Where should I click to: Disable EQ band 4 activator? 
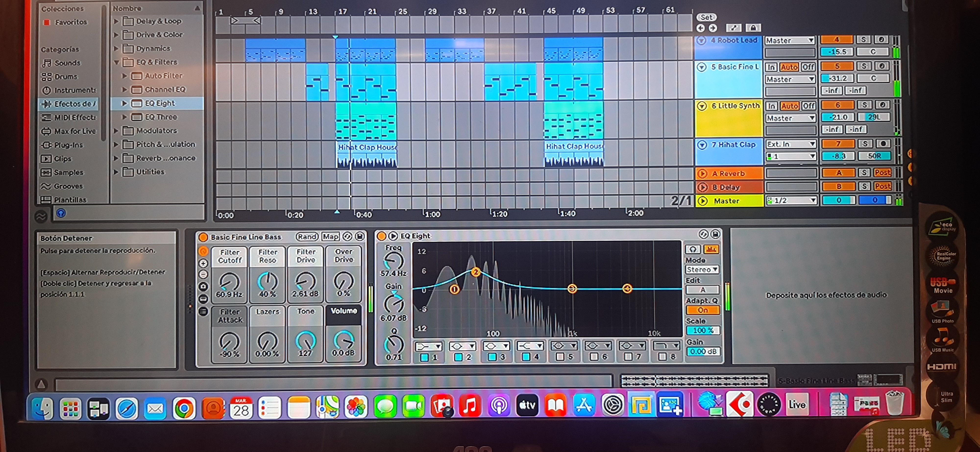coord(526,357)
